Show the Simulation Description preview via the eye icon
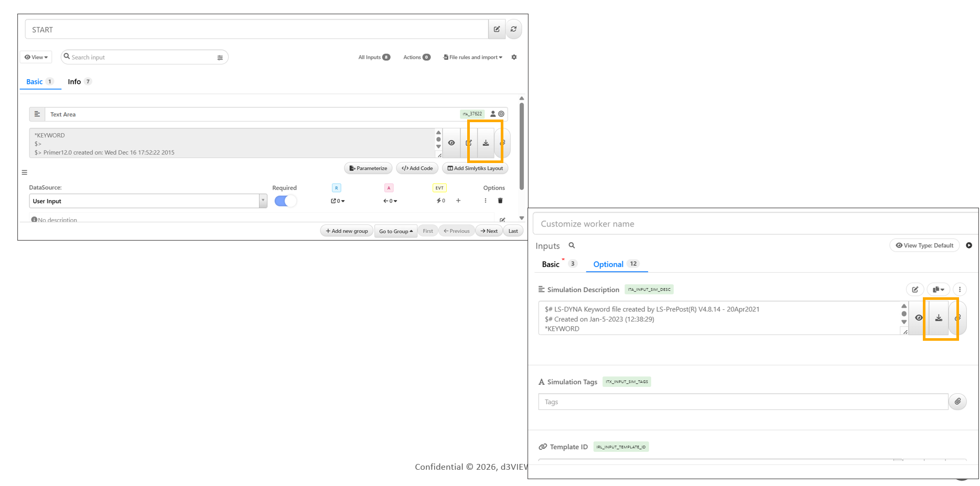The width and height of the screenshot is (980, 486). point(919,318)
